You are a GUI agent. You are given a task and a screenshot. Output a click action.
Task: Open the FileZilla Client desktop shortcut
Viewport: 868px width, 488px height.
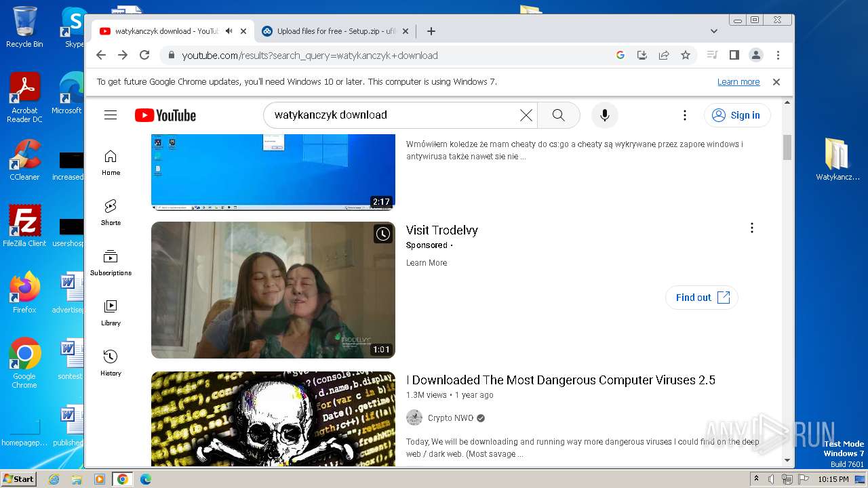[x=24, y=226]
